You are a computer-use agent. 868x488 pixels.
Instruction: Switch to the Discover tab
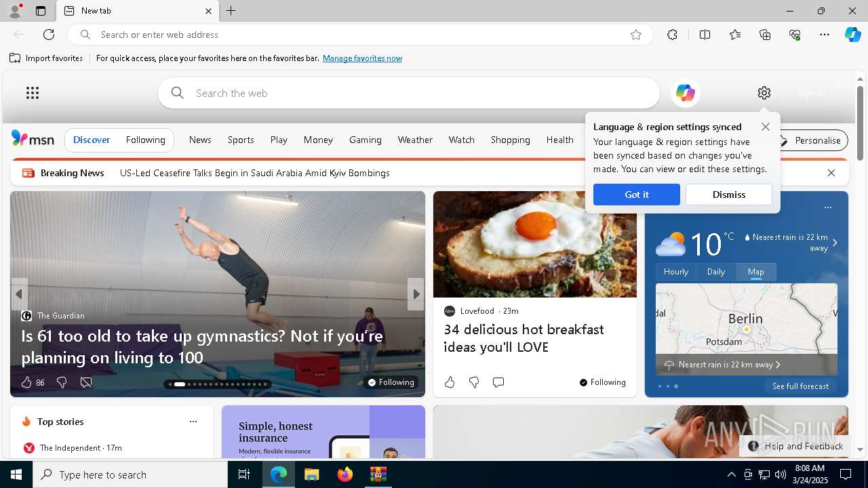(92, 140)
